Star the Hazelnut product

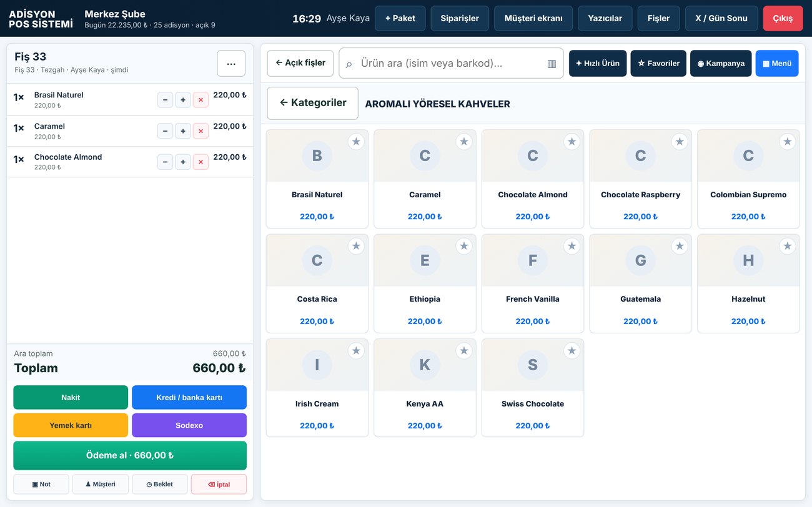(787, 246)
